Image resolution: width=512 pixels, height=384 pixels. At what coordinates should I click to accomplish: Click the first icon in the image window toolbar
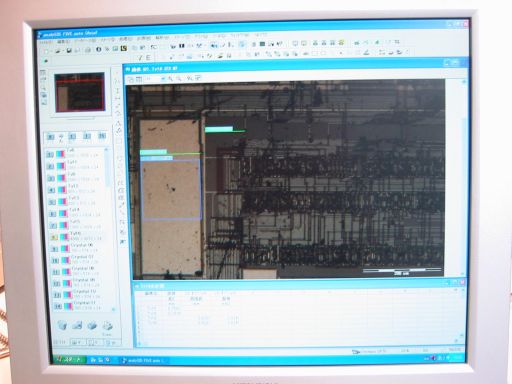coord(131,79)
